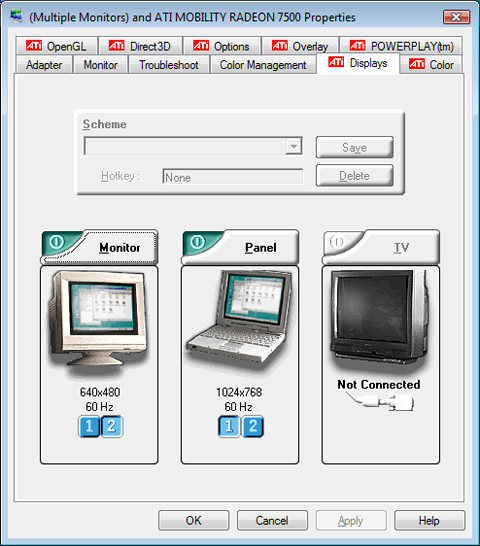Click secondary button 2 under Monitor
This screenshot has height=546, width=480.
(111, 426)
